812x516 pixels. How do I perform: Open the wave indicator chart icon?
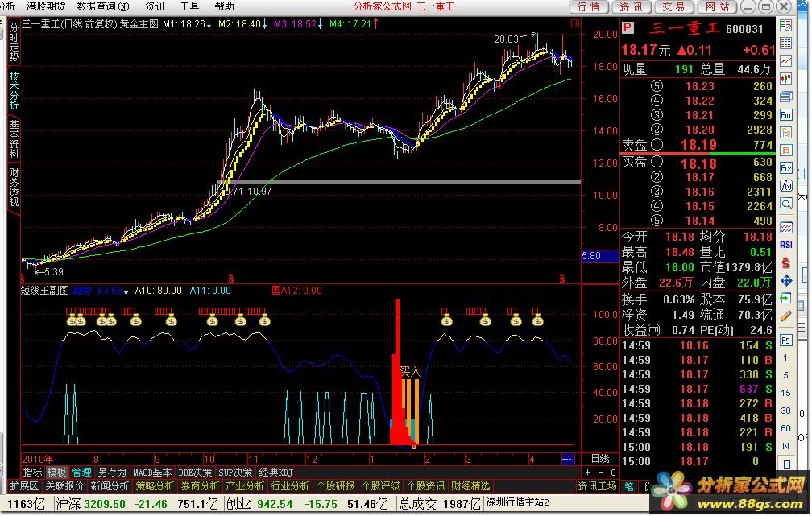[786, 227]
